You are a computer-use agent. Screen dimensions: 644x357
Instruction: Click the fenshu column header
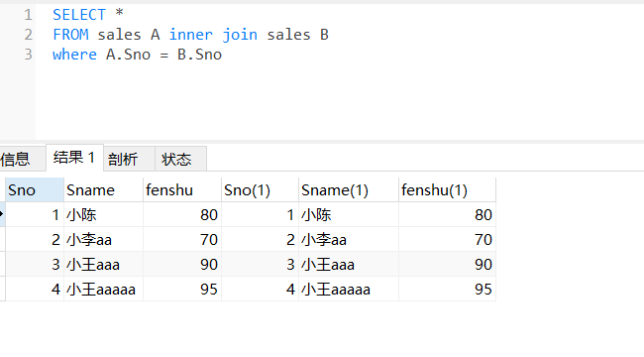[182, 190]
